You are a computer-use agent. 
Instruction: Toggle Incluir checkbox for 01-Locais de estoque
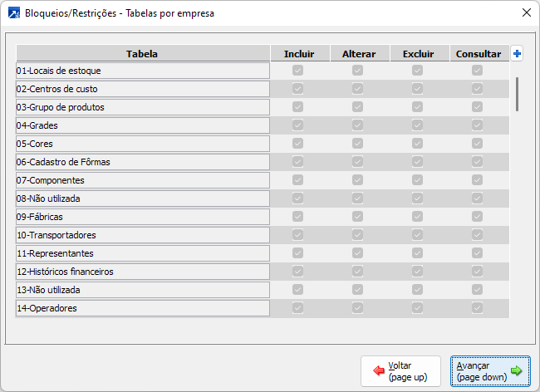(298, 71)
